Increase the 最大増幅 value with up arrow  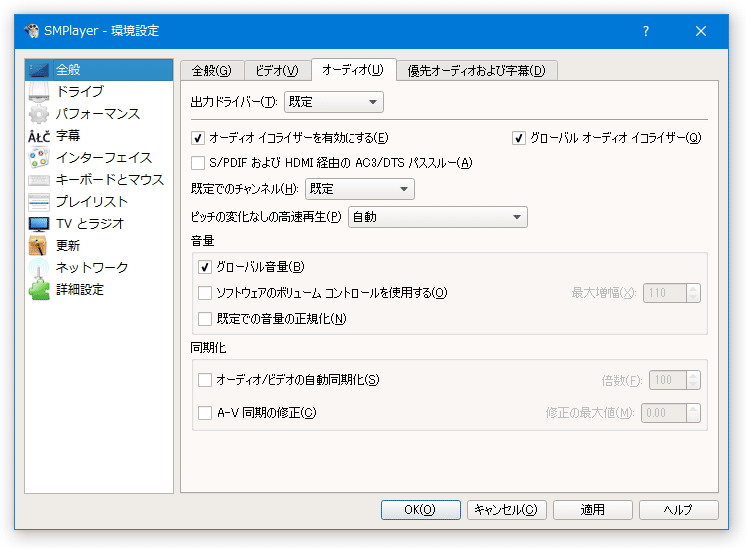(x=693, y=288)
